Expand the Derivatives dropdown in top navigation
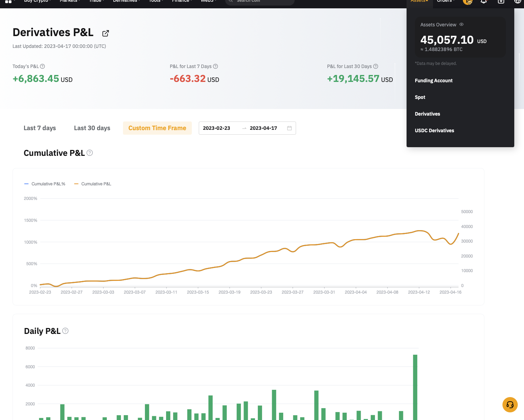Viewport: 524px width, 420px height. point(126,1)
